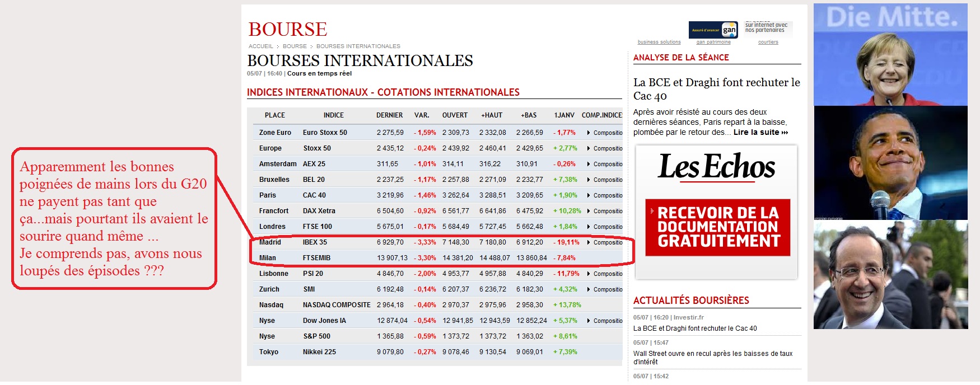This screenshot has height=385, width=980.
Task: Click the +BAS column header
Action: pos(529,115)
